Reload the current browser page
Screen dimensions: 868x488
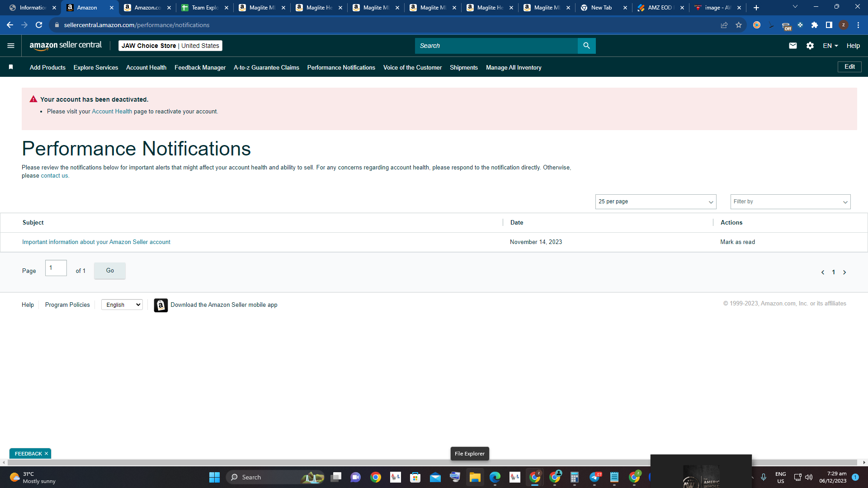(x=39, y=25)
